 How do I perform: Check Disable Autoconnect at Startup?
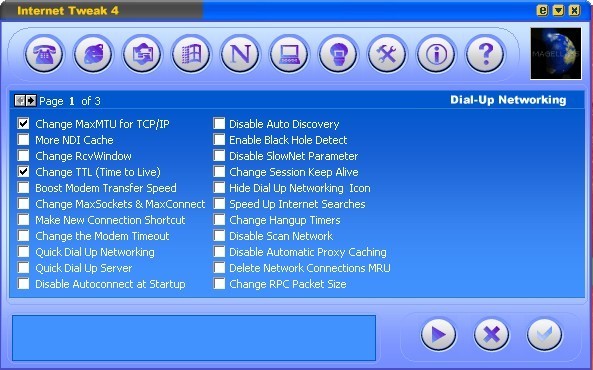coord(23,284)
